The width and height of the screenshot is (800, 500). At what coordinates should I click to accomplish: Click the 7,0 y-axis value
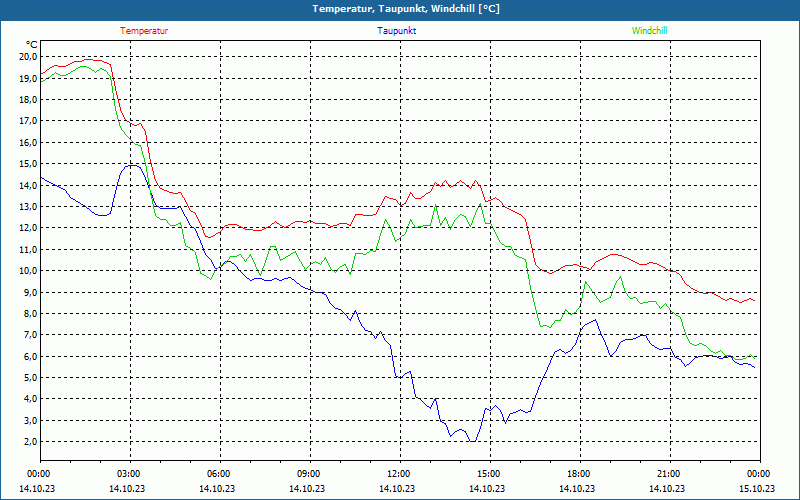30,335
